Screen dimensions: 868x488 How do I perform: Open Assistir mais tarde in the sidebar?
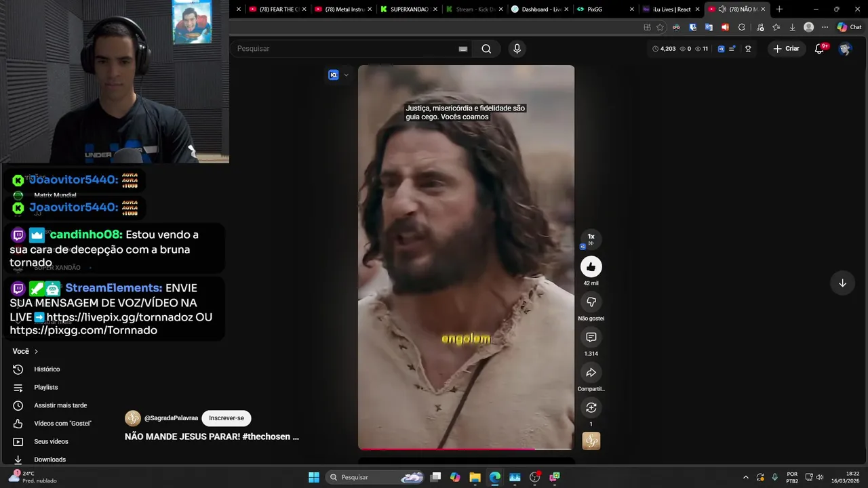click(60, 405)
